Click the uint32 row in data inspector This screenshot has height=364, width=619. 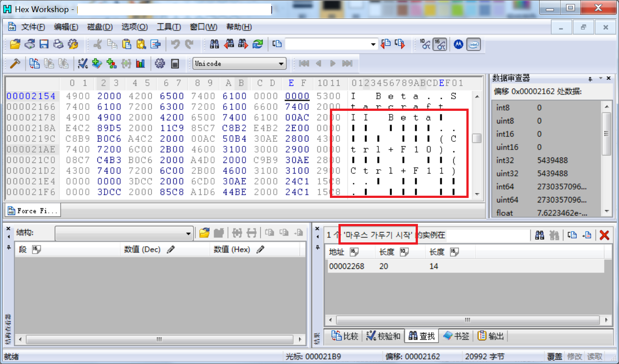point(546,173)
